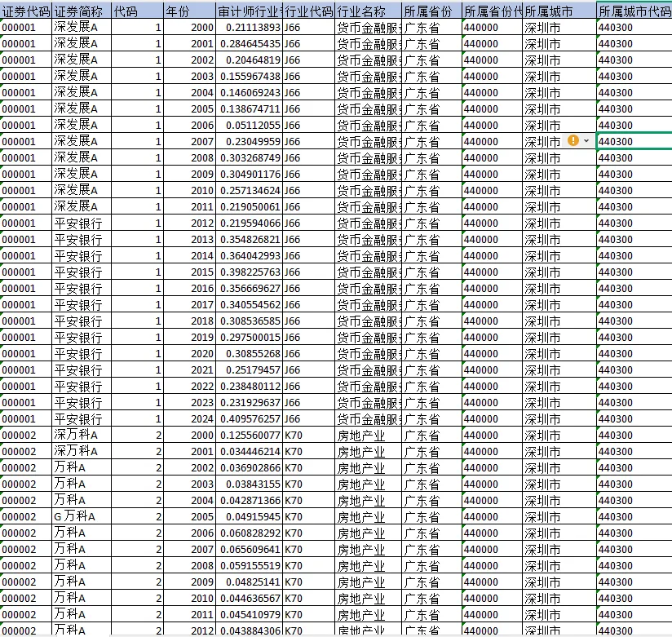Click the error warning icon beside 2007 row
The width and height of the screenshot is (672, 637).
(573, 140)
